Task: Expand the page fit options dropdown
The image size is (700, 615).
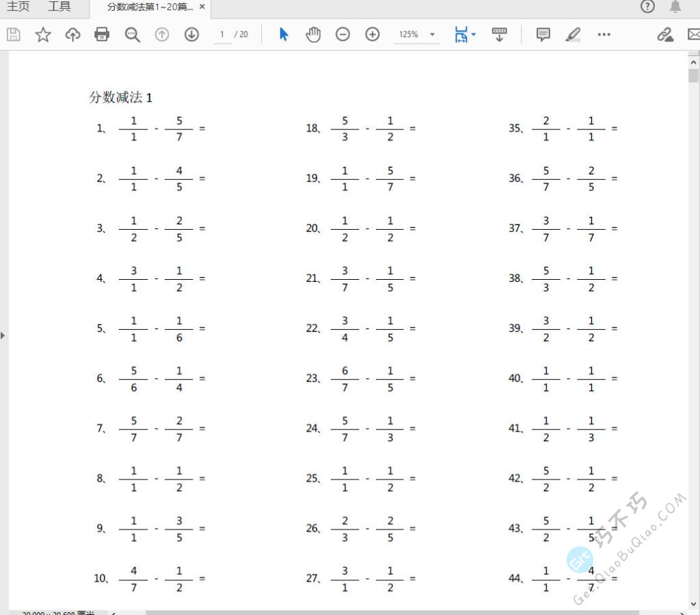Action: pos(473,34)
